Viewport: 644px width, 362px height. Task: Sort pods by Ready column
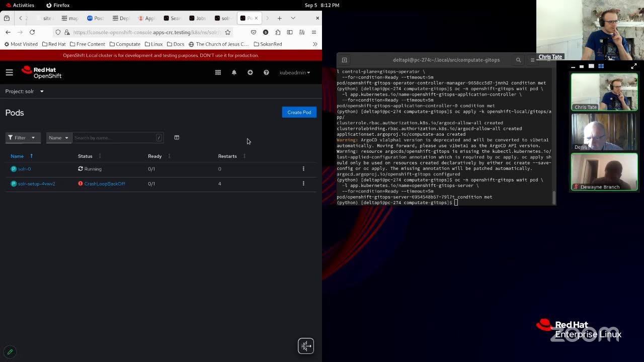[159, 156]
